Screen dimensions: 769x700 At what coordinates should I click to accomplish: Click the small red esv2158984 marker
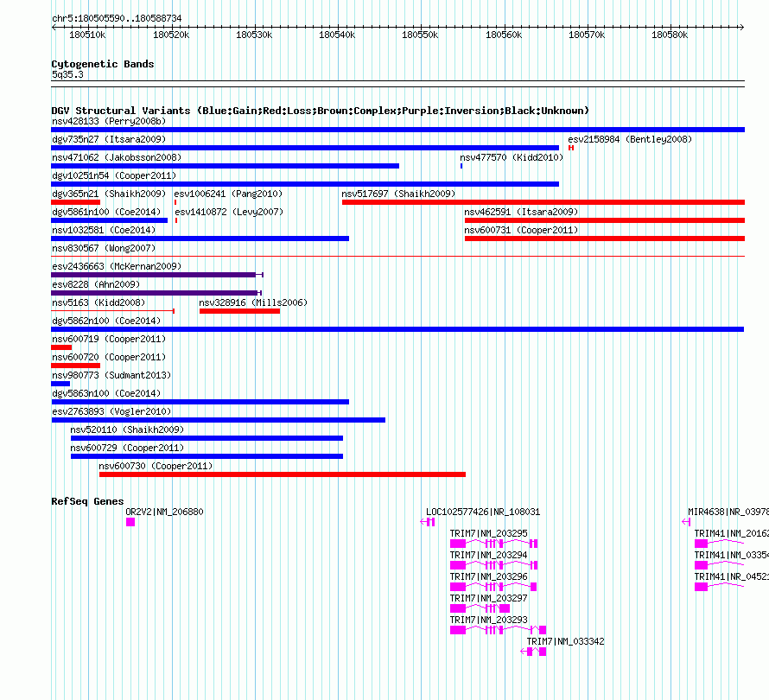click(x=571, y=148)
